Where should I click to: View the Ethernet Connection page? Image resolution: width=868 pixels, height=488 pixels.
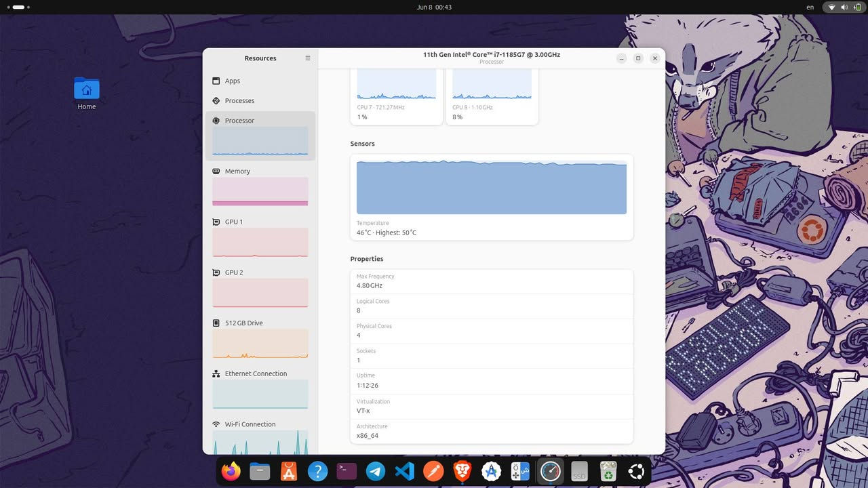[260, 389]
